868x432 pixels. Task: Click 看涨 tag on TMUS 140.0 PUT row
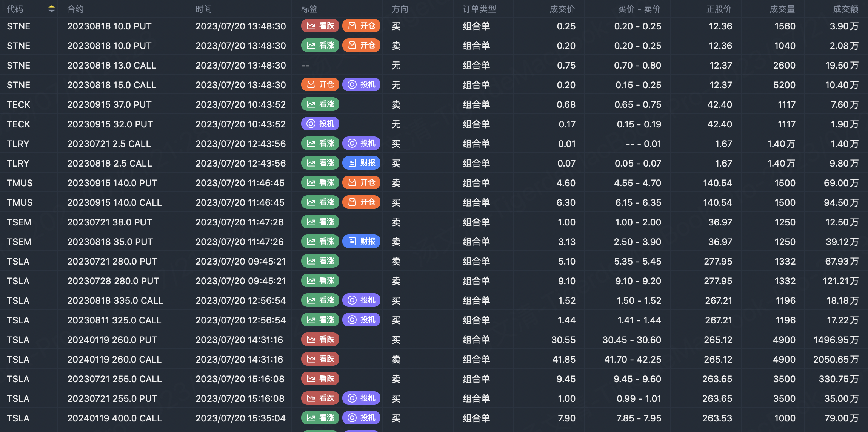coord(320,182)
